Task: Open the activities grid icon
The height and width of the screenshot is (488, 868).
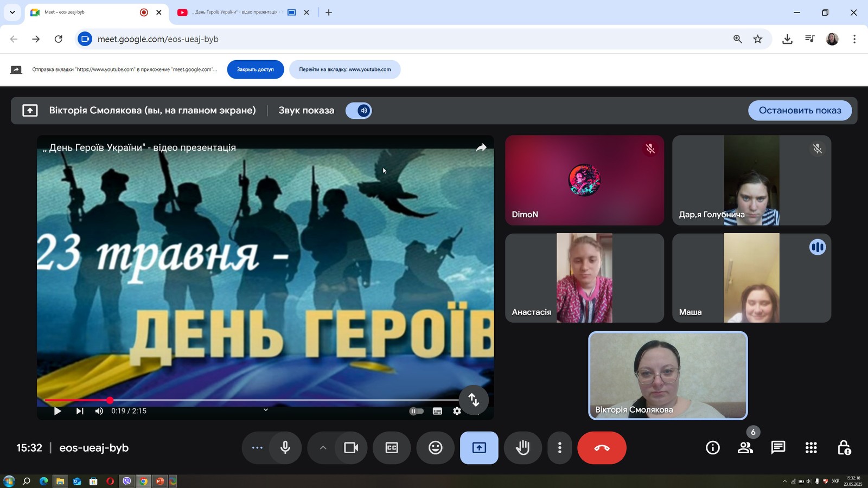Action: [811, 448]
